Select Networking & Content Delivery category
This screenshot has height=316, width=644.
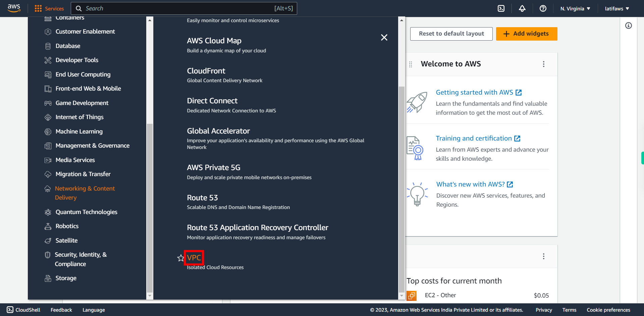[85, 193]
